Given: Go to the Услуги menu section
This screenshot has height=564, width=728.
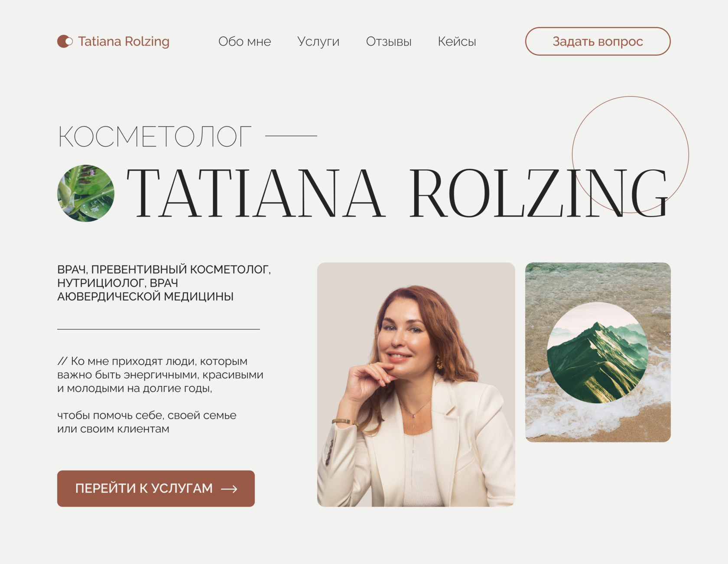Looking at the screenshot, I should click(x=318, y=42).
